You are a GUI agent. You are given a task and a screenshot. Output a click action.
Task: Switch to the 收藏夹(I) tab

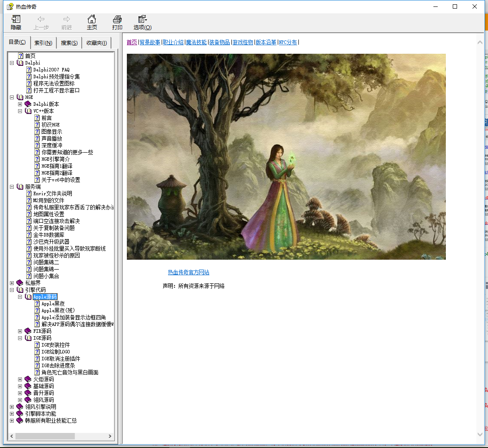click(96, 43)
